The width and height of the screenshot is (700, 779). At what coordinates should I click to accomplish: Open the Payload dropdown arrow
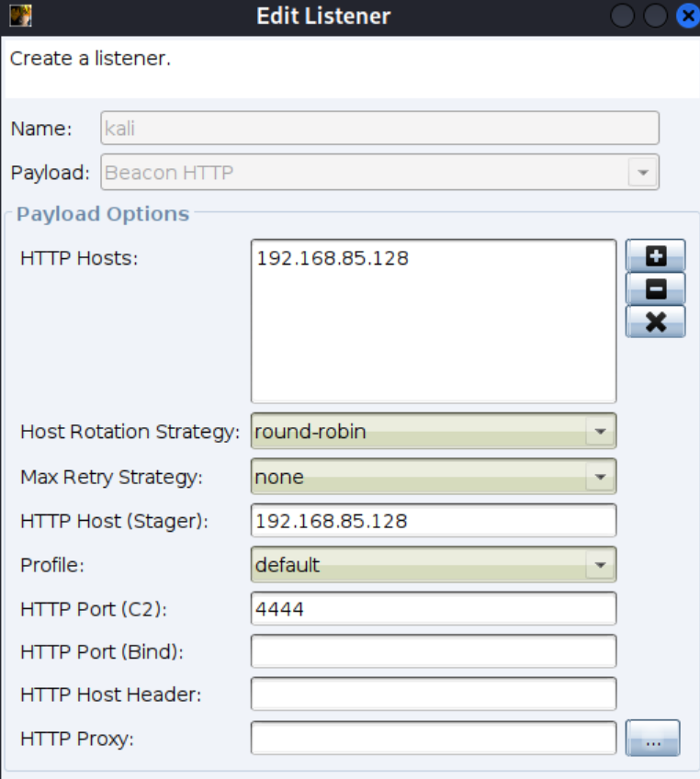click(642, 172)
